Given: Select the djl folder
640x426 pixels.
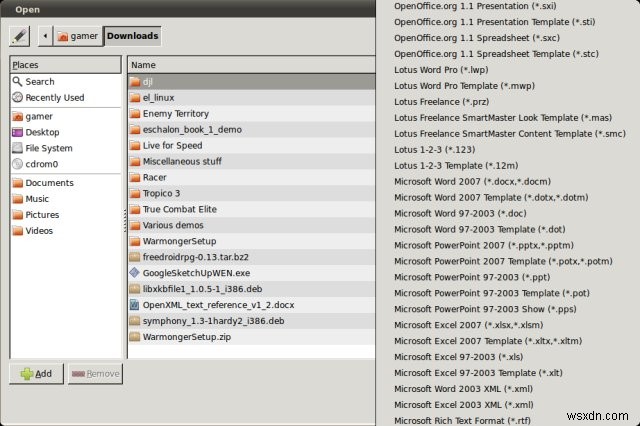Looking at the screenshot, I should click(251, 82).
